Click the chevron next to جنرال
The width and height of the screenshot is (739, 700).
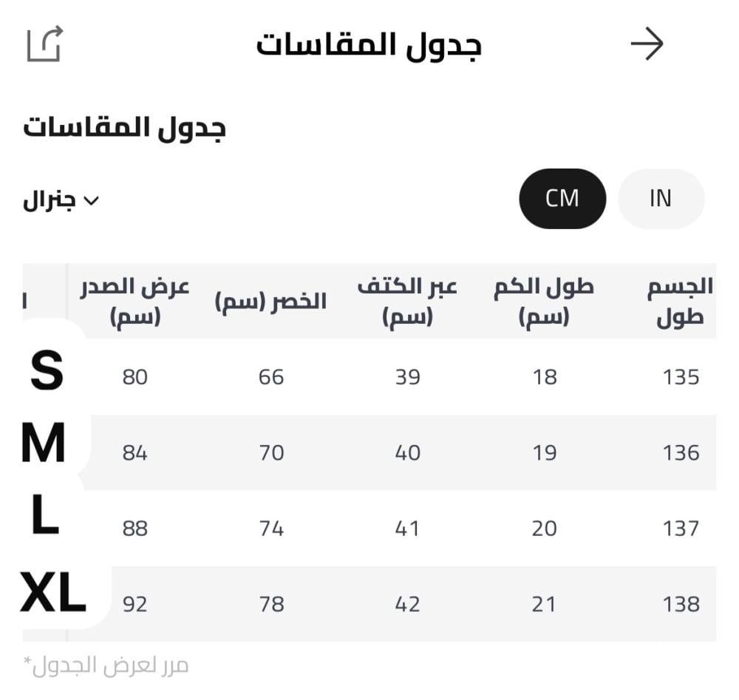click(x=92, y=201)
